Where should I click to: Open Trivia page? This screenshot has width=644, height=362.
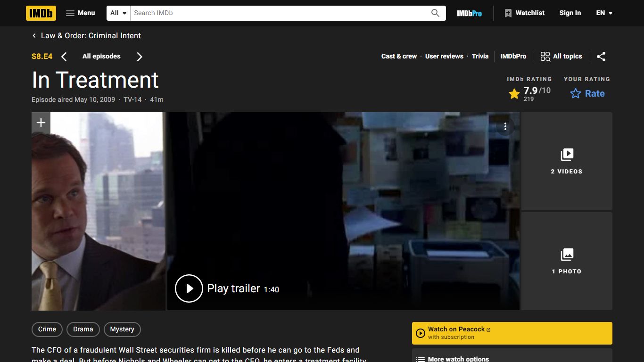(x=480, y=56)
